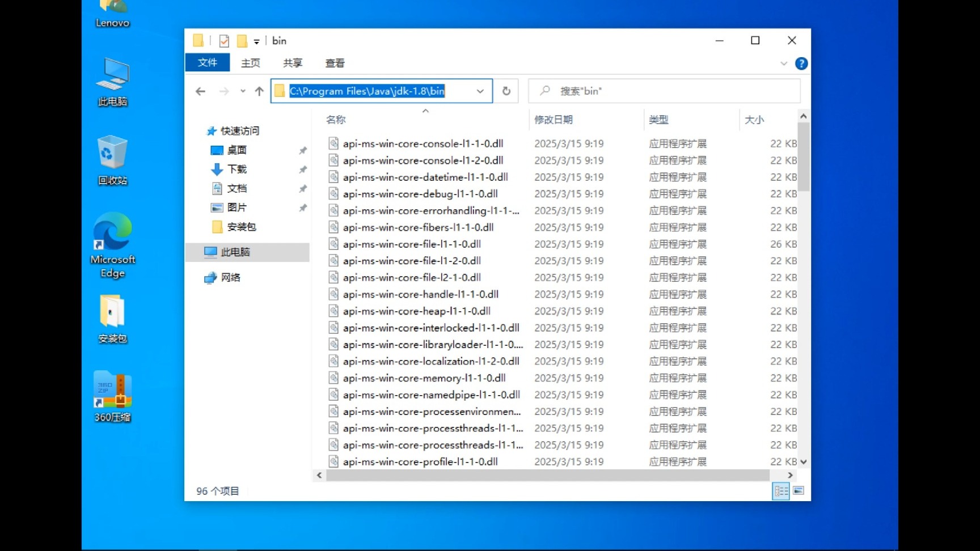Select 此电脑 in the navigation pane
The width and height of the screenshot is (980, 551).
tap(247, 252)
